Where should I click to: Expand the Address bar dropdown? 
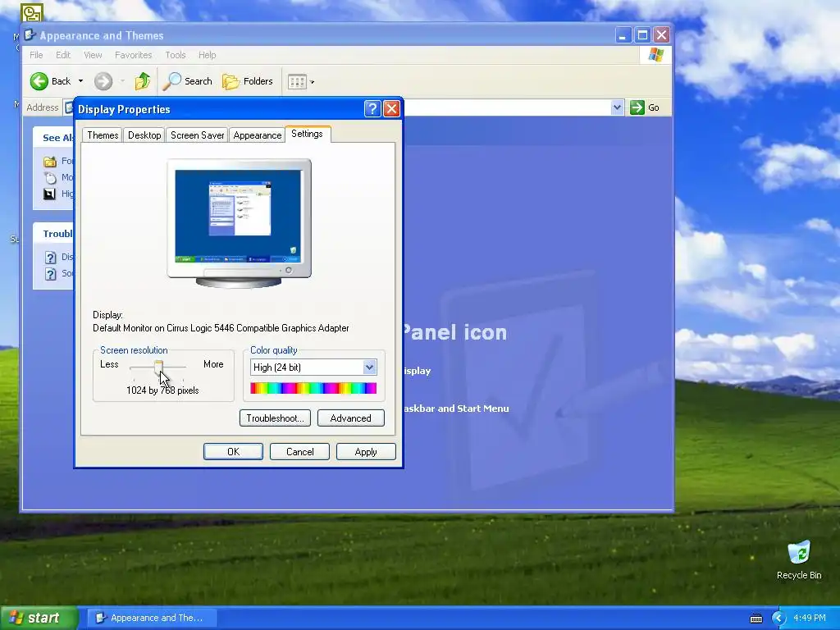click(x=617, y=107)
